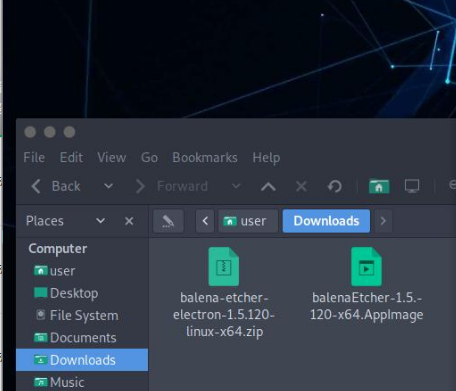Expand the Forward history dropdown arrow
Screen dimensions: 456x391
tap(236, 186)
